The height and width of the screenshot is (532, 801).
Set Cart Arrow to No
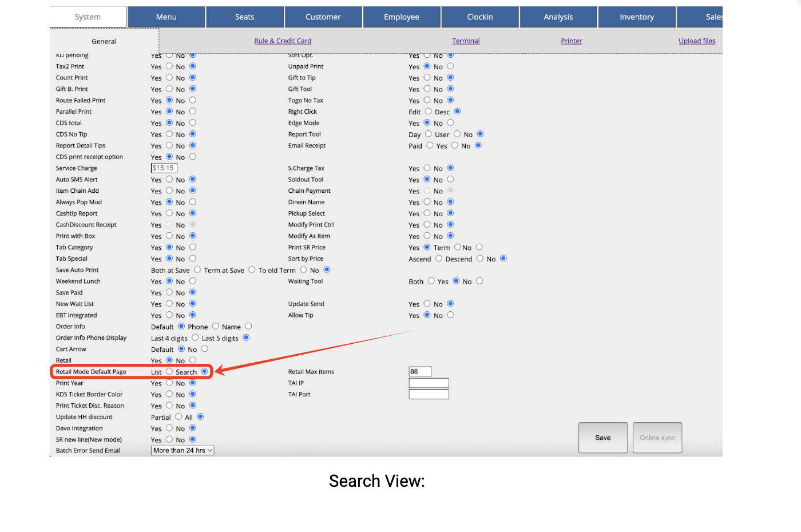pos(205,349)
